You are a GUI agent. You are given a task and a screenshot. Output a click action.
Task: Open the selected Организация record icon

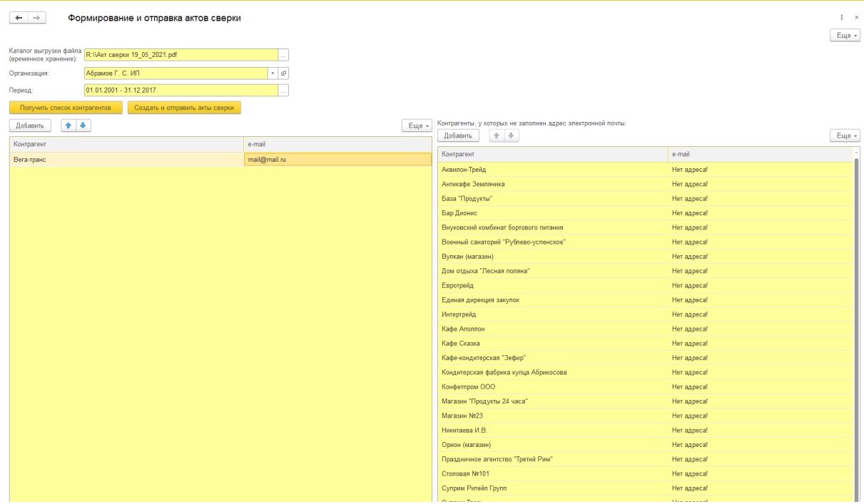(283, 73)
